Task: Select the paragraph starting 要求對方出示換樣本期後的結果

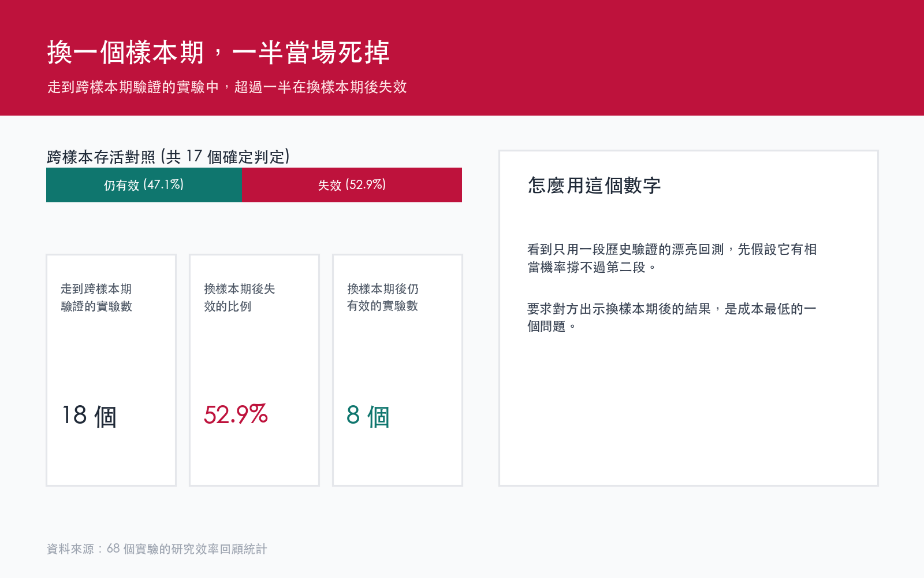Action: [x=672, y=317]
